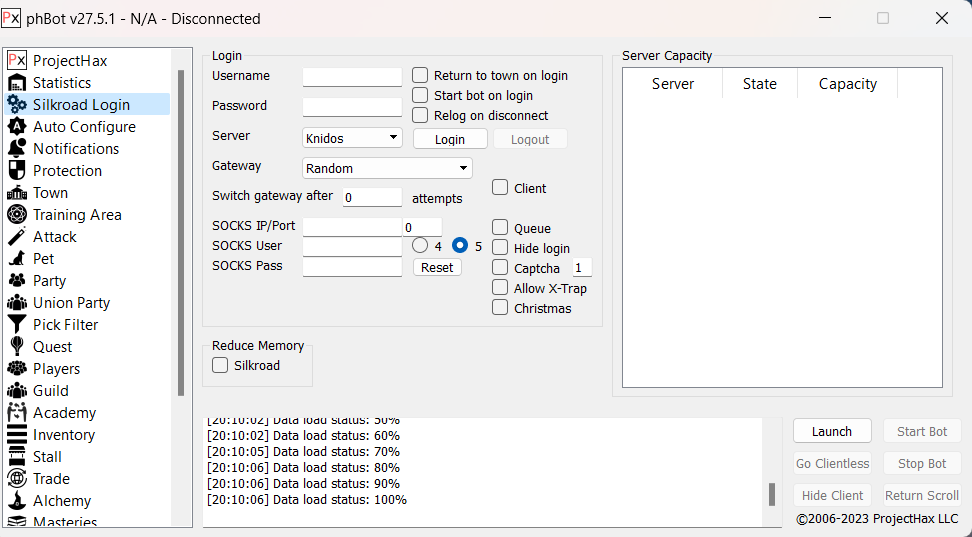Click the Town building icon
Viewport: 972px width, 537px height.
(16, 193)
